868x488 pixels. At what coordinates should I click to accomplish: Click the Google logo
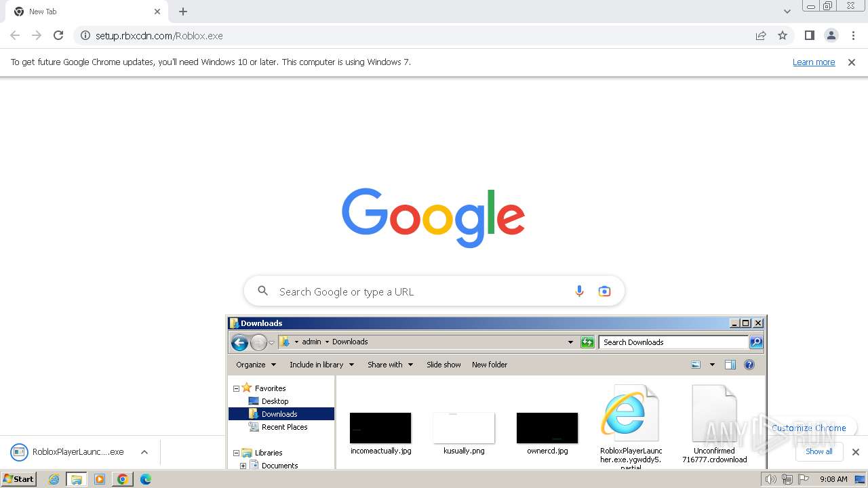[433, 218]
